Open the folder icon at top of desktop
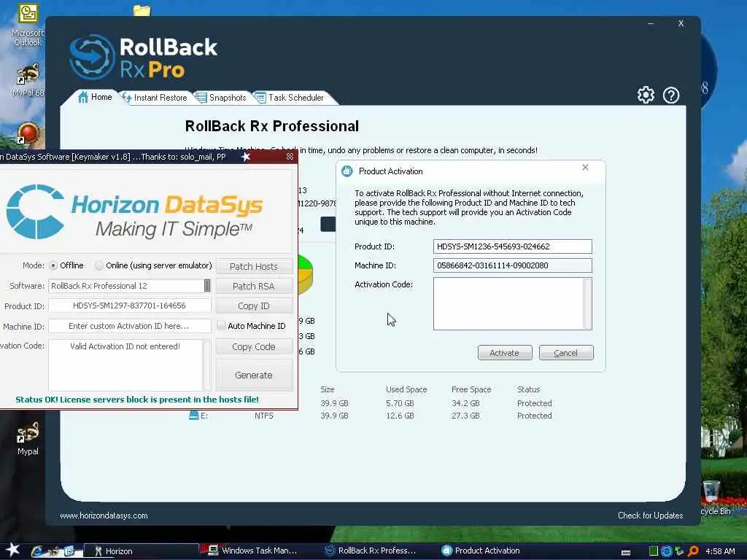 click(142, 10)
